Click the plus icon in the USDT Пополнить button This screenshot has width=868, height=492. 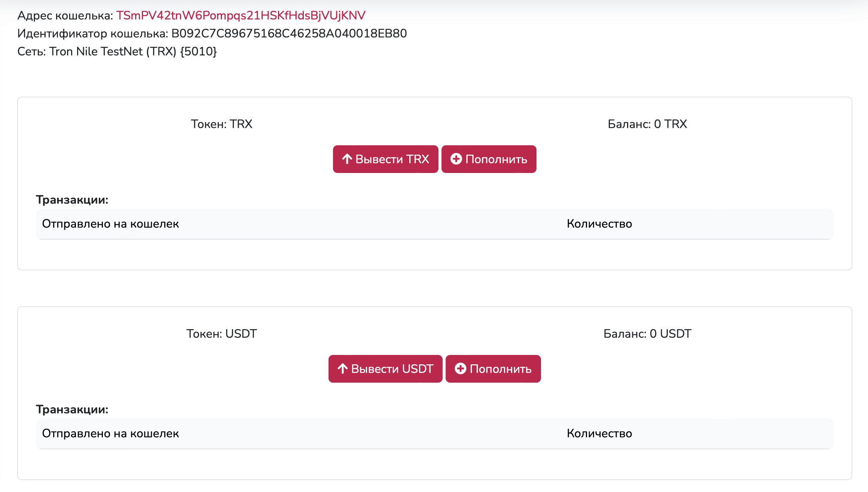coord(460,369)
